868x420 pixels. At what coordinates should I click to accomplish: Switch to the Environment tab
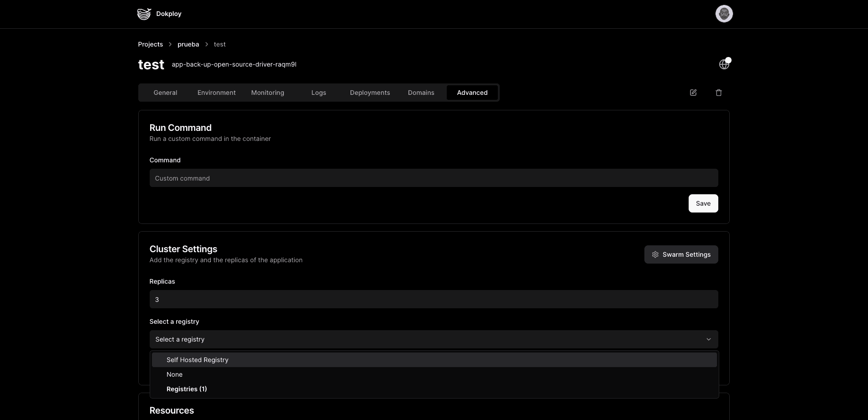216,93
